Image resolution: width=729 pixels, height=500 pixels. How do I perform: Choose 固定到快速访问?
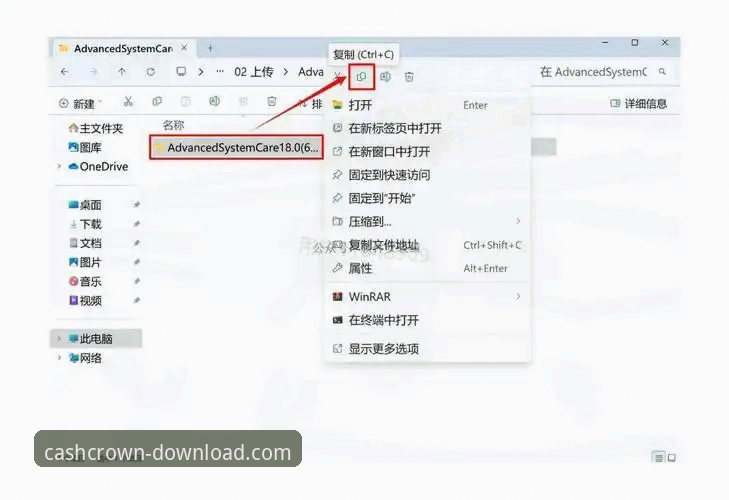point(428,175)
